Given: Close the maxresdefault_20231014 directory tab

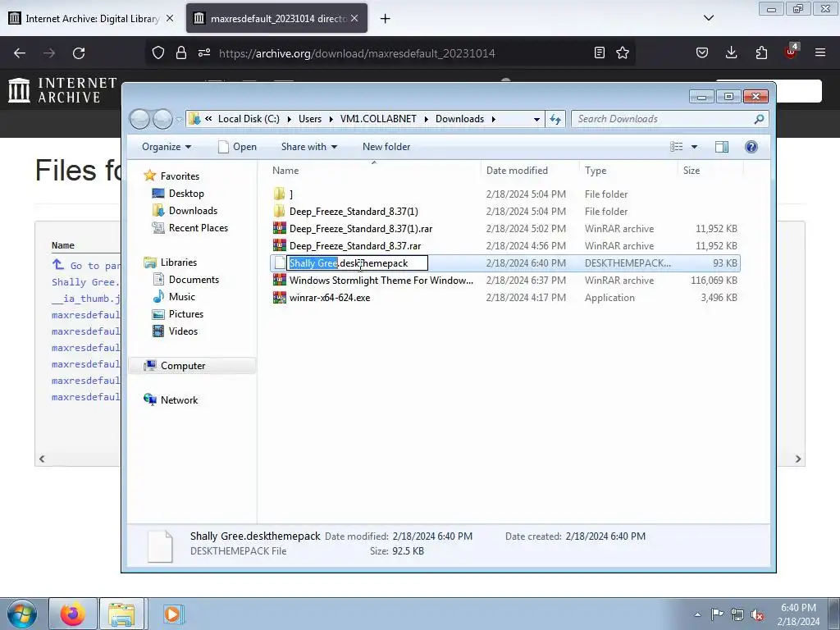Looking at the screenshot, I should 354,18.
